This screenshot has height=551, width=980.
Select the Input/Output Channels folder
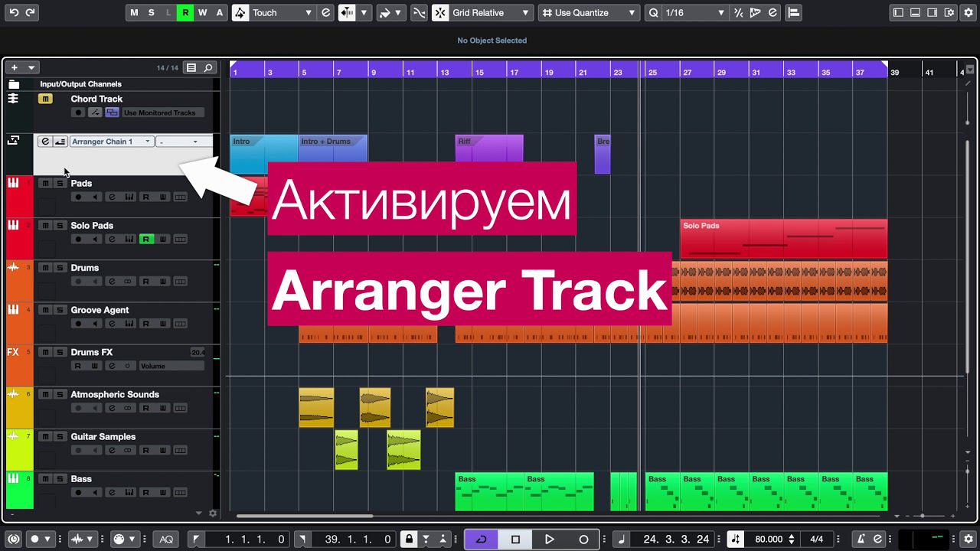click(x=80, y=84)
